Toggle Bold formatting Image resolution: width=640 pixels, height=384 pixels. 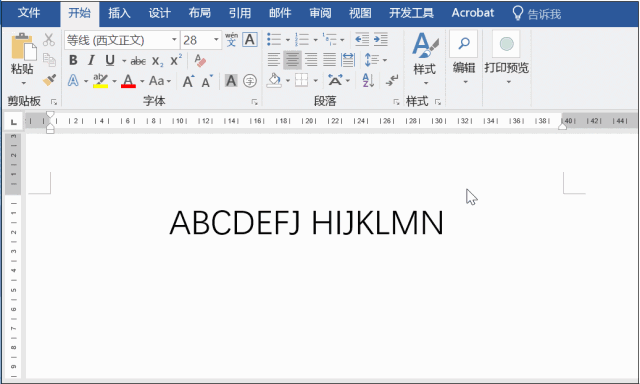[x=73, y=60]
